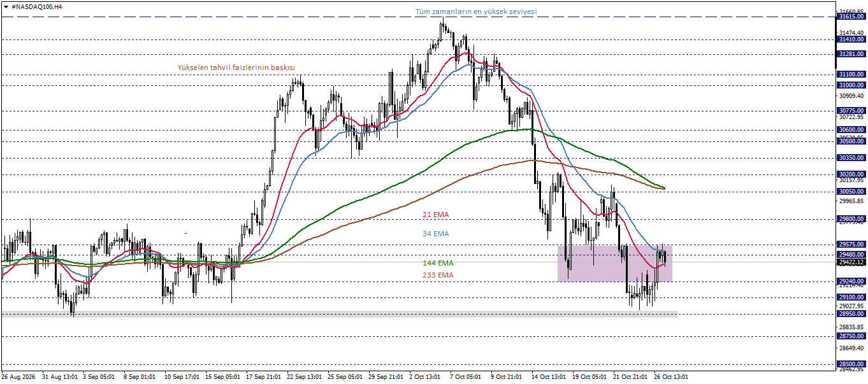Select the 31281.00 price level tag

(851, 55)
